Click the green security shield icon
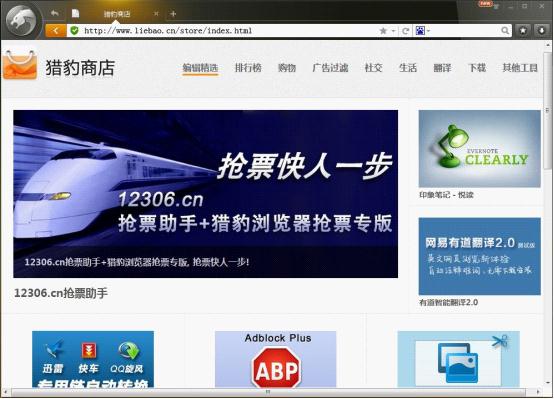The image size is (554, 399). click(x=74, y=31)
